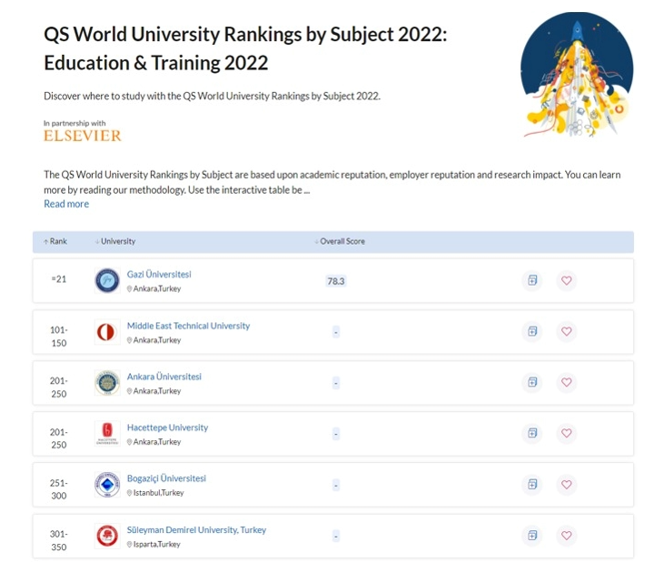Click Isparta,Turkey location text
The width and height of the screenshot is (658, 564).
154,544
